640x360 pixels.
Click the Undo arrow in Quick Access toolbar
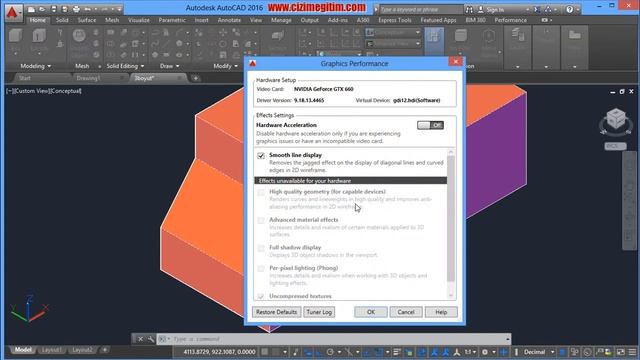tap(87, 9)
